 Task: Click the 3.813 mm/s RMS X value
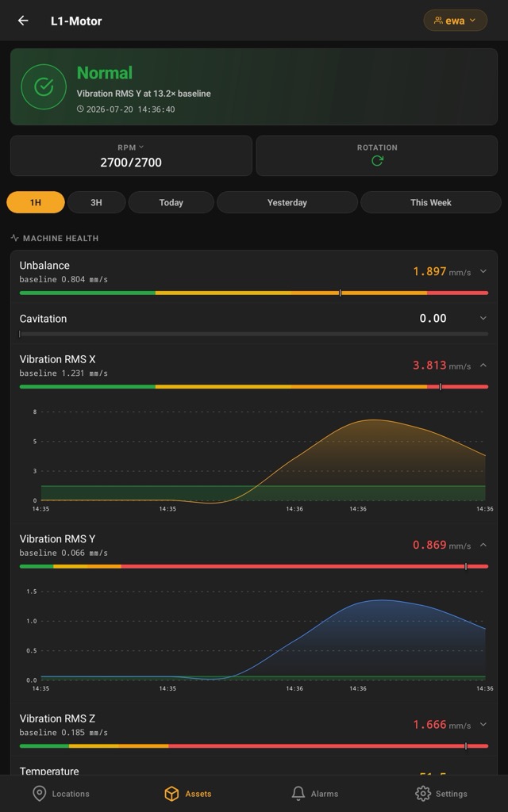coord(441,365)
